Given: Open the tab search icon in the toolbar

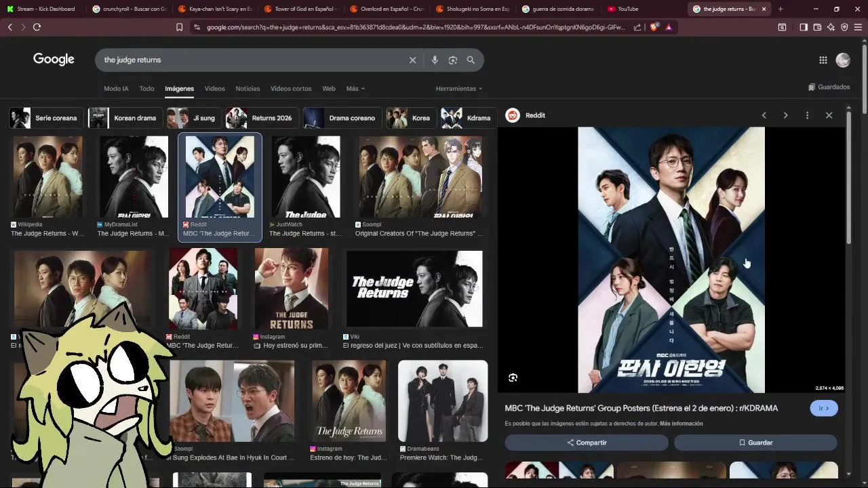Looking at the screenshot, I should [x=782, y=27].
